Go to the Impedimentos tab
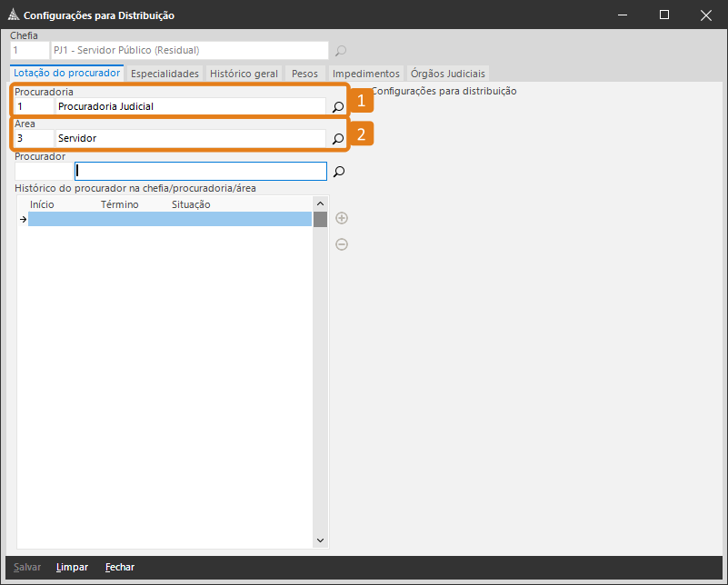This screenshot has height=585, width=728. (365, 74)
